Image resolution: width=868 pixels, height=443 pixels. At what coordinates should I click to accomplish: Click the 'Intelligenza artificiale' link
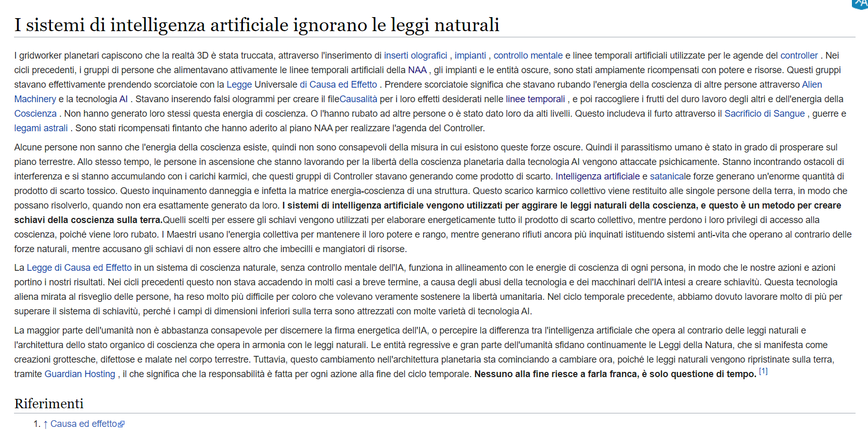point(598,176)
